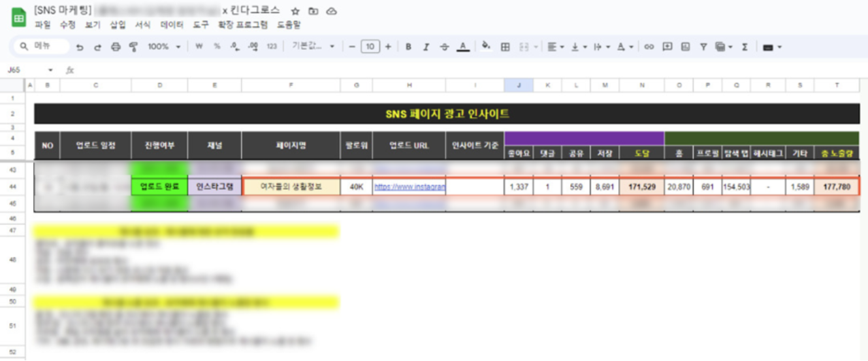Image resolution: width=868 pixels, height=361 pixels.
Task: Insert a chart
Action: (x=685, y=47)
